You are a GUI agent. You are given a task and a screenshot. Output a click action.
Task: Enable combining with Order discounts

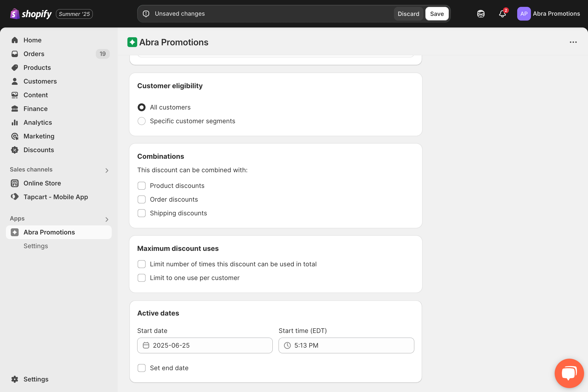(x=142, y=199)
